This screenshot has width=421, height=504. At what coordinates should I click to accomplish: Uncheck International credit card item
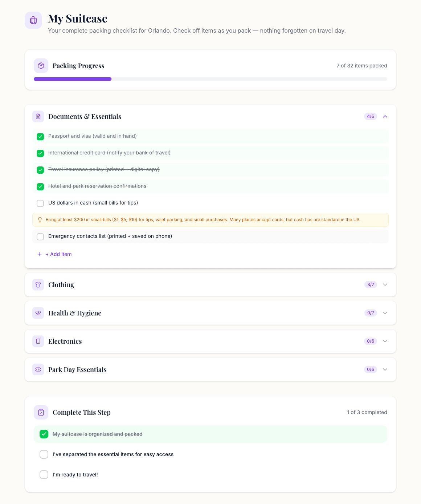[40, 153]
